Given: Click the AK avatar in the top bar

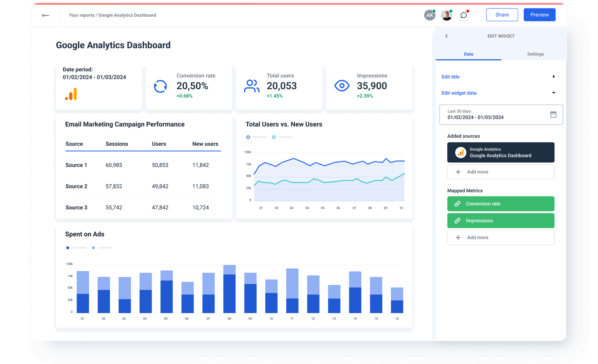Looking at the screenshot, I should point(430,15).
